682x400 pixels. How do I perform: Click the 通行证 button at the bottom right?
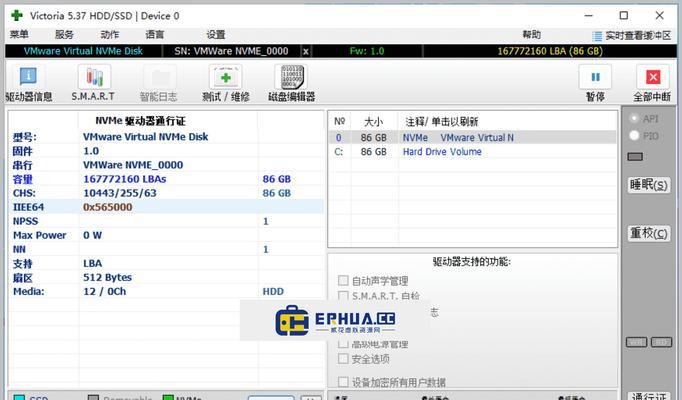click(x=649, y=396)
